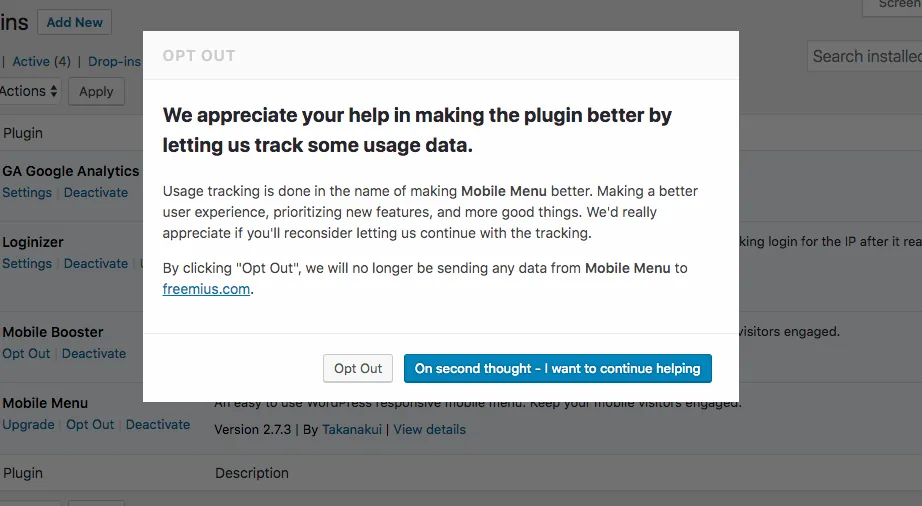
Task: Apply the selected bulk action
Action: click(96, 92)
